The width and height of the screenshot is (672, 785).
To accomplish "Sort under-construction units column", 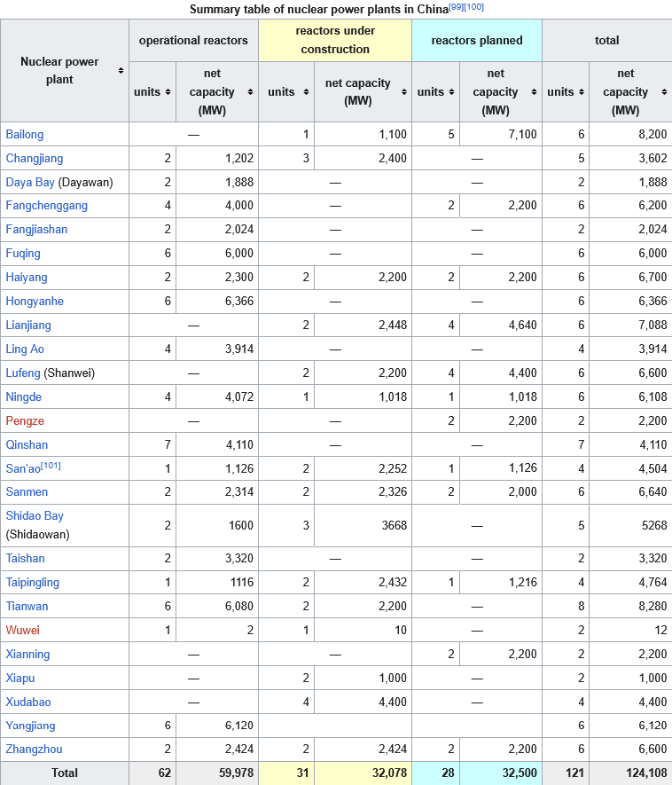I will pos(306,91).
